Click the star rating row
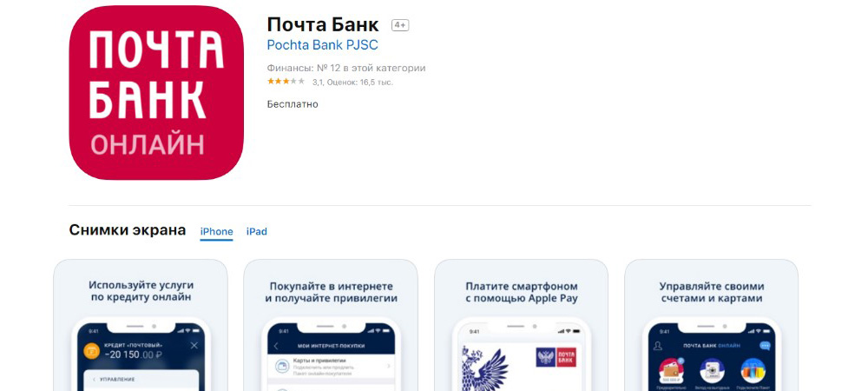Image resolution: width=868 pixels, height=391 pixels. pyautogui.click(x=330, y=82)
